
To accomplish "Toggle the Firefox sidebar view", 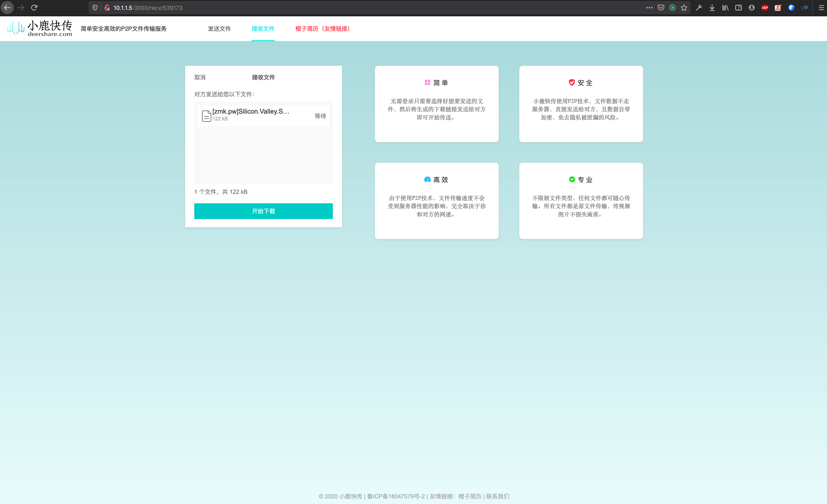I will (x=738, y=8).
